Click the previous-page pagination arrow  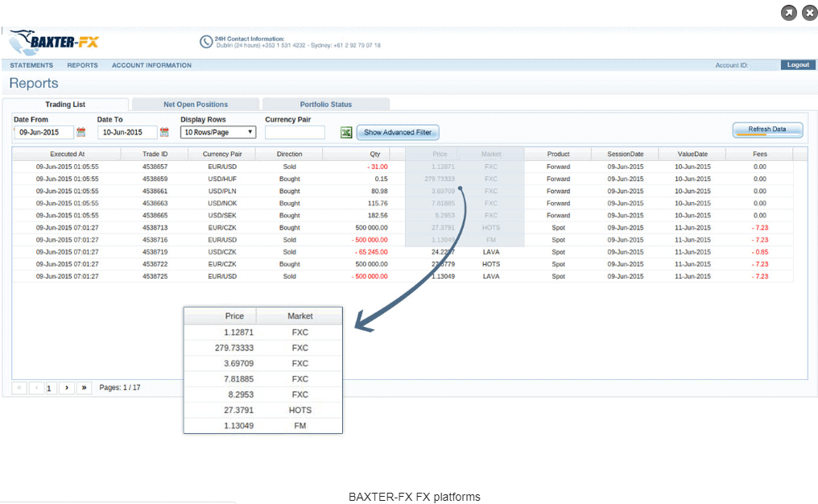36,388
